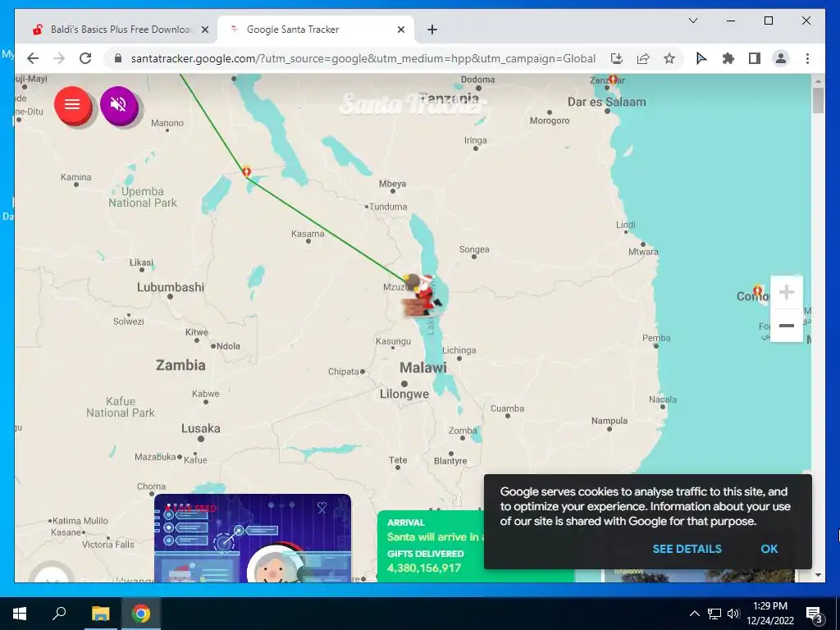This screenshot has height=630, width=840.
Task: Install the app via address bar icon
Action: (x=617, y=58)
